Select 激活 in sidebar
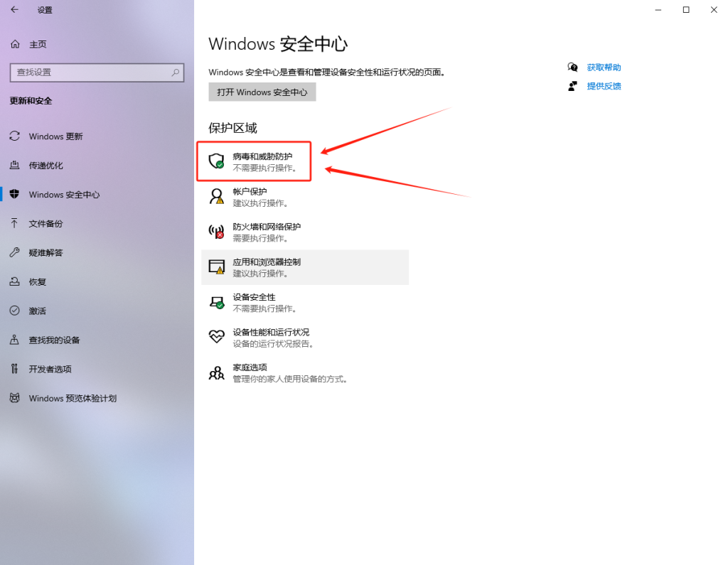The width and height of the screenshot is (728, 565). [x=38, y=311]
